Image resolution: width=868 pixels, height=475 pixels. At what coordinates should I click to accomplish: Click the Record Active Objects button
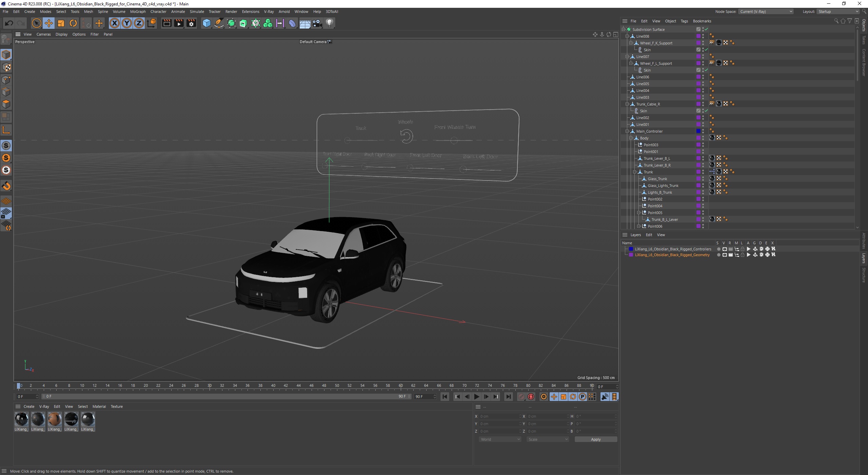pos(521,397)
